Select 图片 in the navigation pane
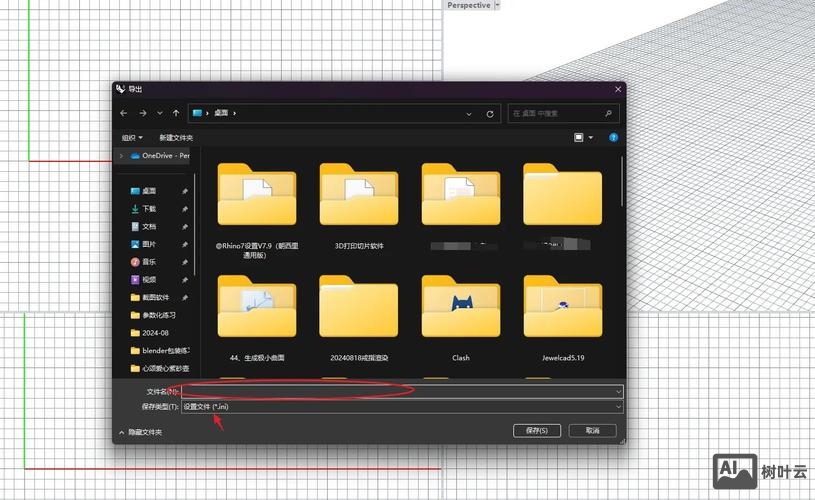 pyautogui.click(x=149, y=244)
